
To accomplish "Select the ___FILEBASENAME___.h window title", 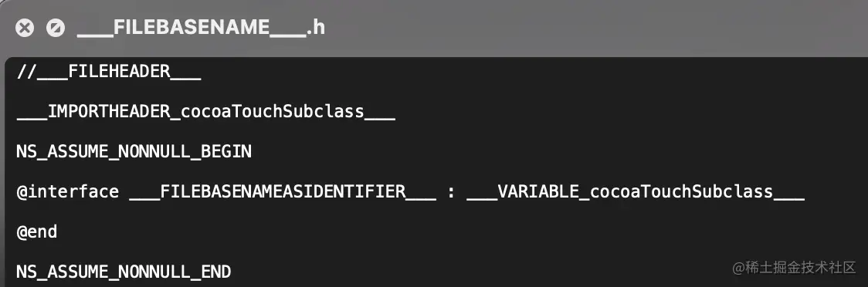I will coord(201,27).
